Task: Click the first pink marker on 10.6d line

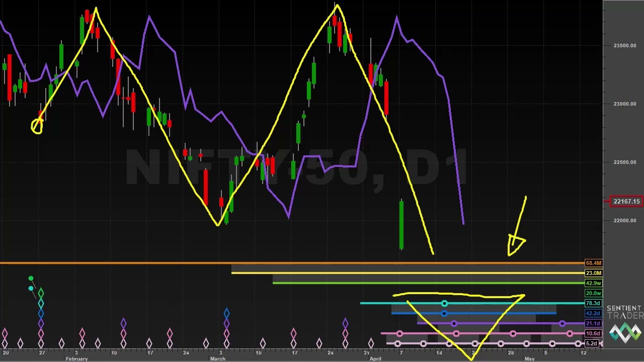Action: pyautogui.click(x=399, y=333)
